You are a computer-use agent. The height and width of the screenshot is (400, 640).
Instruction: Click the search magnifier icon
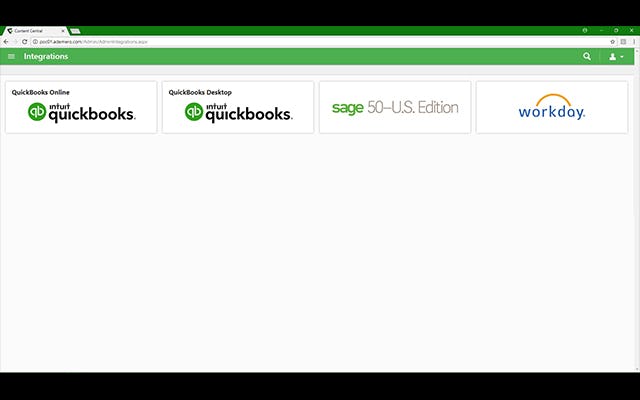click(x=587, y=56)
